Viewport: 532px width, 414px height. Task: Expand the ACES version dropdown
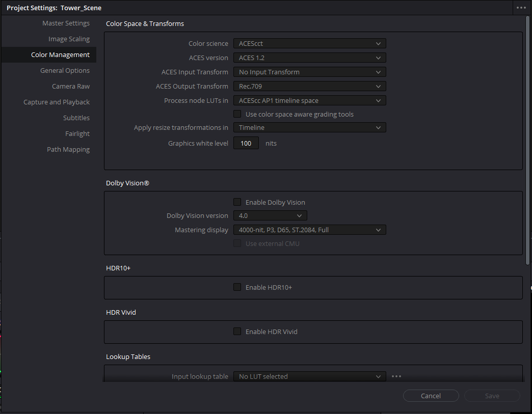(x=309, y=58)
